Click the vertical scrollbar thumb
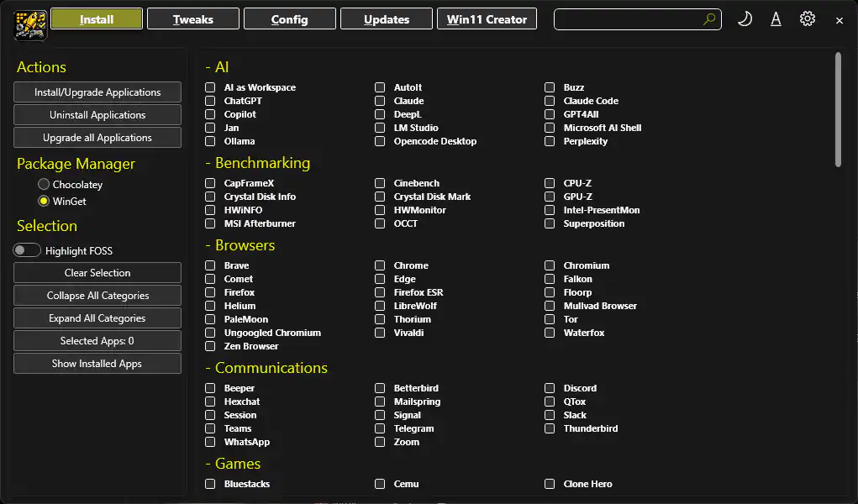The height and width of the screenshot is (504, 858). click(x=838, y=109)
